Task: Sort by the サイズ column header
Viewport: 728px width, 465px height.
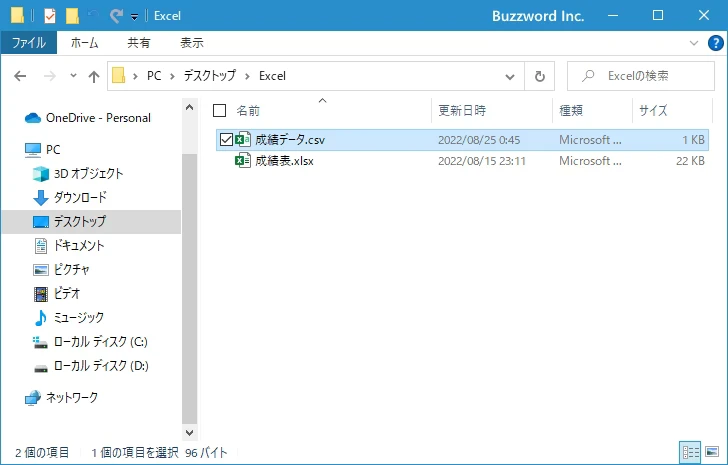Action: pos(653,110)
